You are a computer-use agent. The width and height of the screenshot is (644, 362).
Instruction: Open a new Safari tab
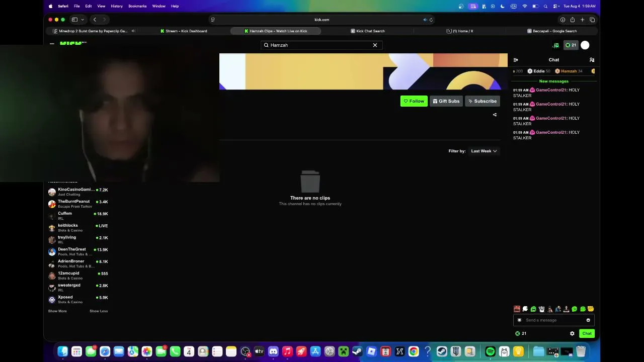pyautogui.click(x=582, y=20)
